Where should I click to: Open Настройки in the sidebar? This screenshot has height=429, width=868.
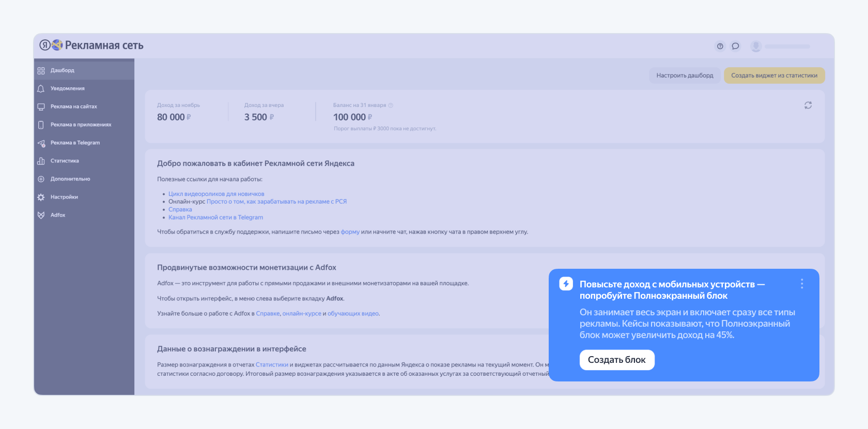84,197
